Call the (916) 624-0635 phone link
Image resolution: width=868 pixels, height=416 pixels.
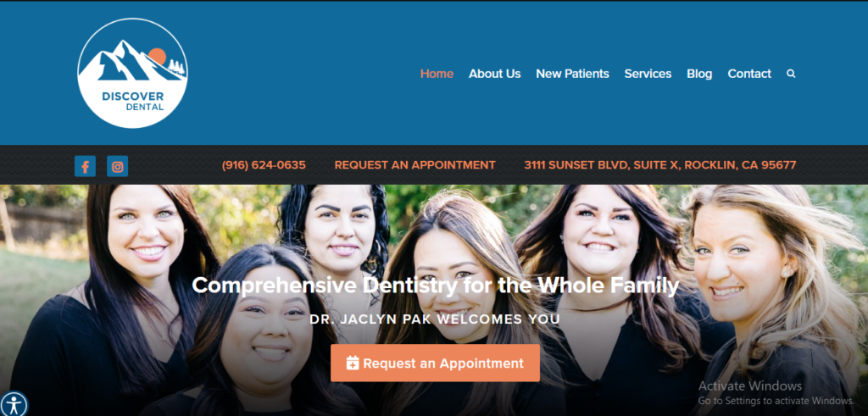click(x=264, y=165)
